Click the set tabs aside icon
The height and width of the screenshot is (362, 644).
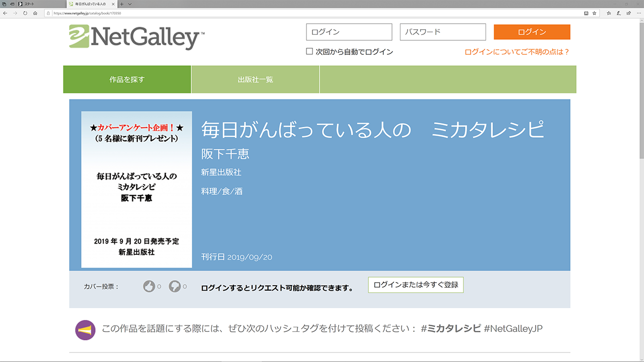click(12, 4)
